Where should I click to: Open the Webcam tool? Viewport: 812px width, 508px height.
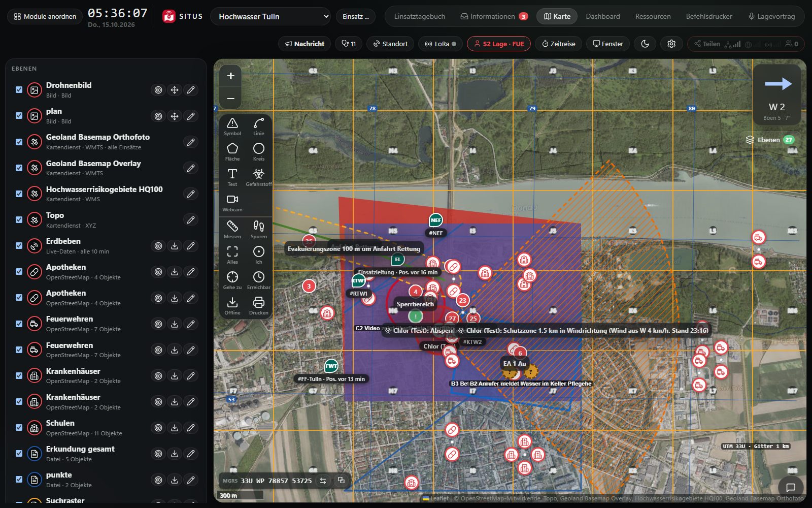(x=232, y=203)
